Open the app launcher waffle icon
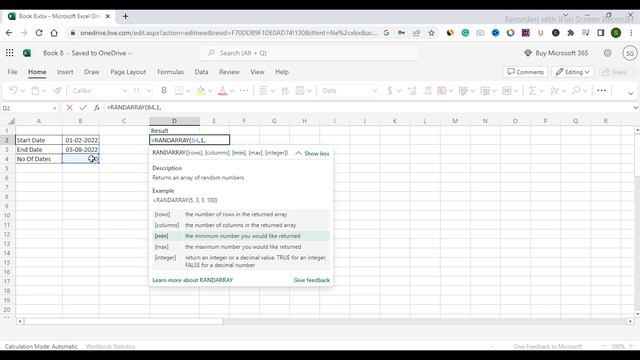This screenshot has height=360, width=640. click(9, 53)
